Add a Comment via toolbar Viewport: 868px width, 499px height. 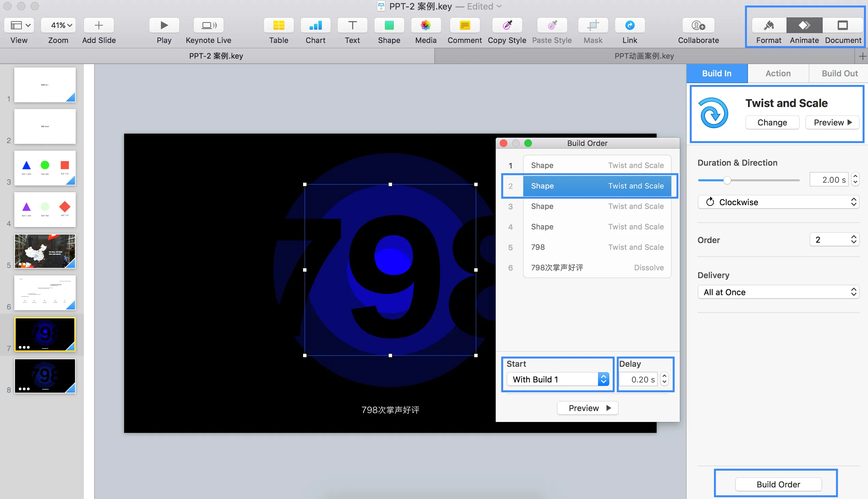point(464,25)
